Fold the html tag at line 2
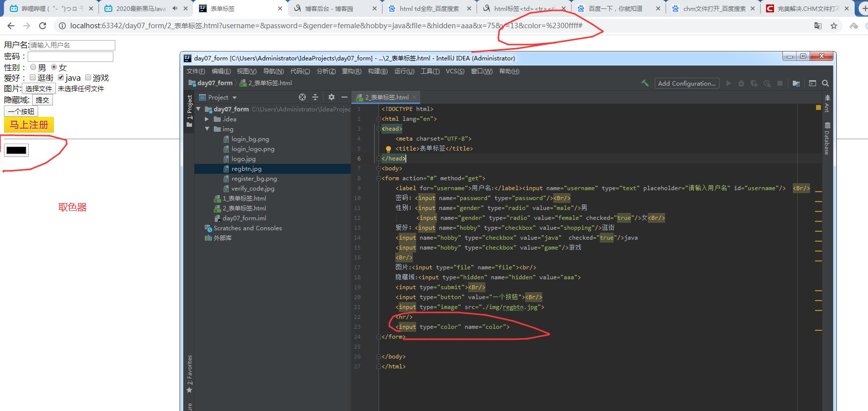Image resolution: width=868 pixels, height=411 pixels. (x=379, y=119)
